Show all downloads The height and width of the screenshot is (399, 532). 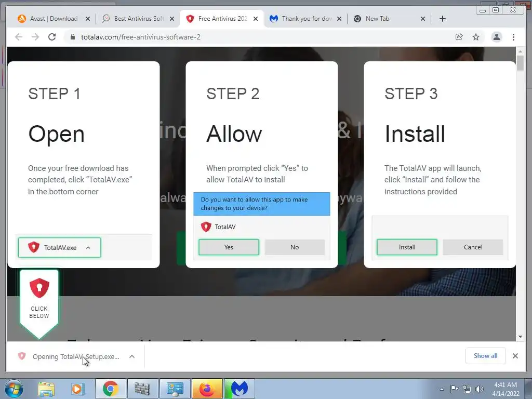[x=486, y=355]
